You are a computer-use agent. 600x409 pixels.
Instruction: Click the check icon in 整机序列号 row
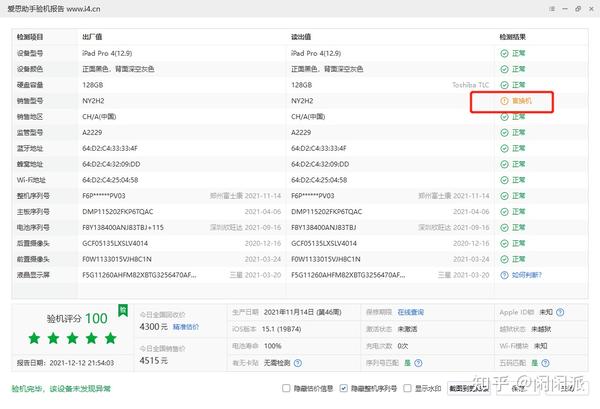[x=504, y=196]
